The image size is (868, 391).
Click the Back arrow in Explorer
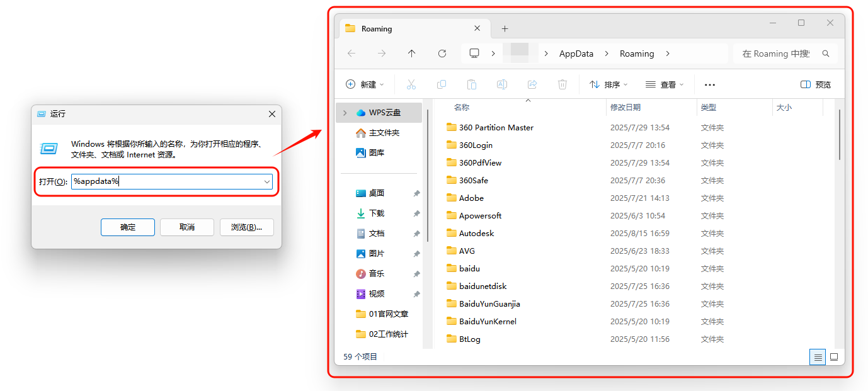tap(351, 54)
